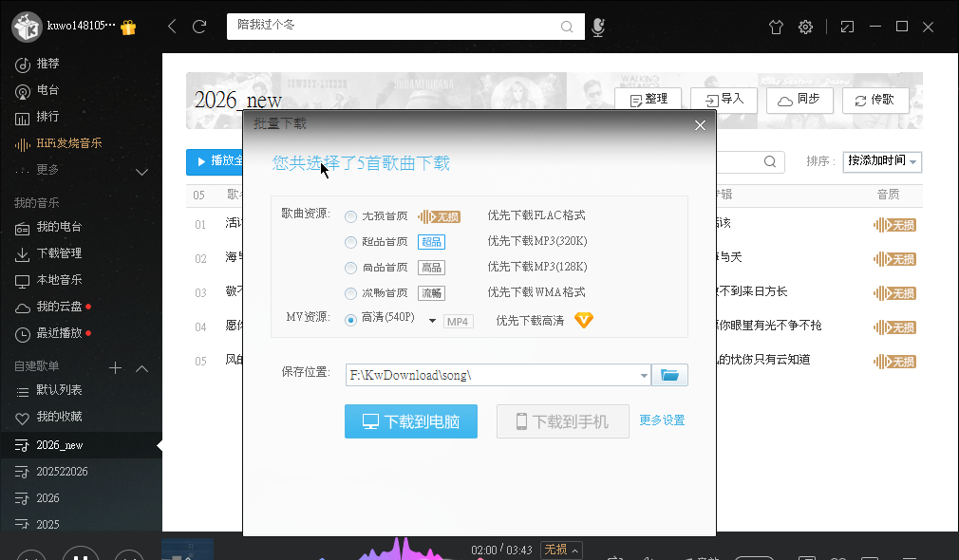Click the 下载到电脑 button
The height and width of the screenshot is (560, 959).
click(411, 421)
